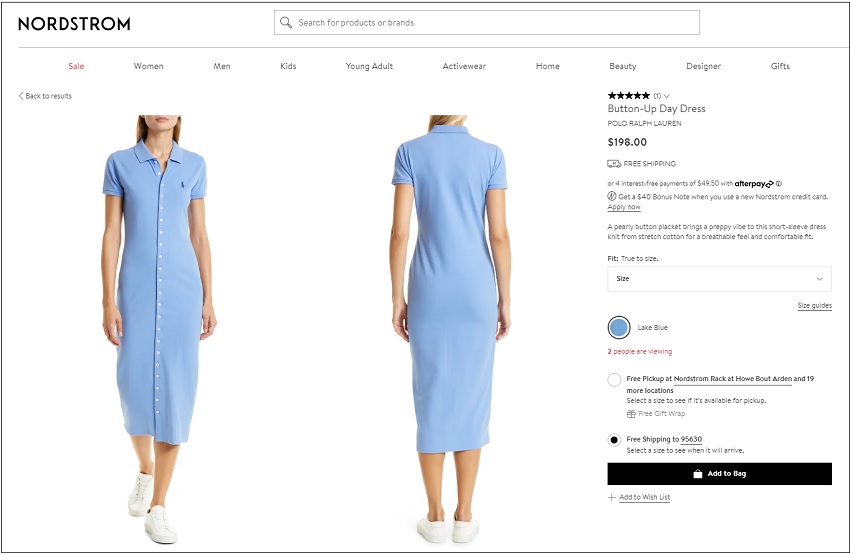Open the Women menu
Viewport: 850px width, 553px height.
(x=149, y=66)
